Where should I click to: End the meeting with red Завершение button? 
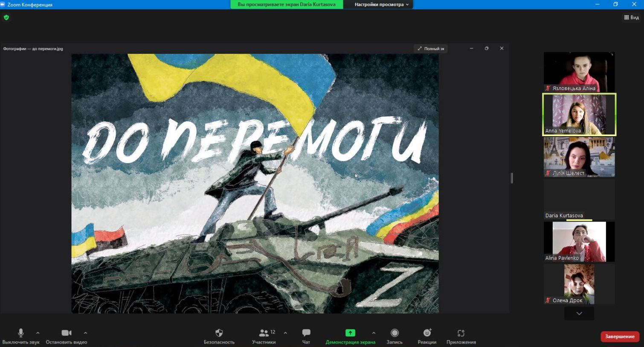(620, 336)
